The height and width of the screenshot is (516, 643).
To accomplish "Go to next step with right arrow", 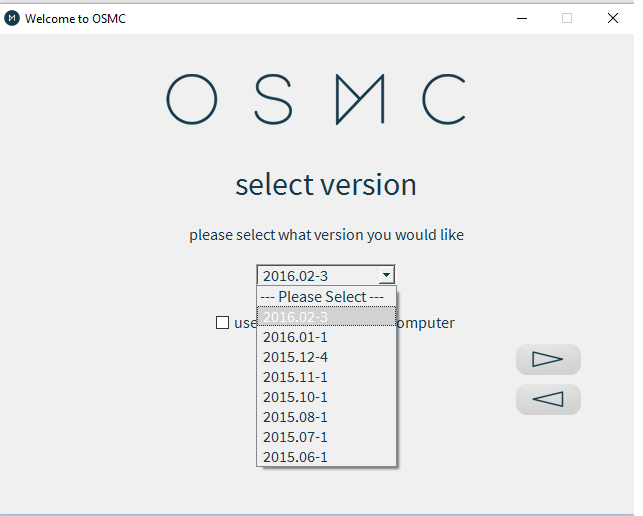I will click(x=548, y=359).
